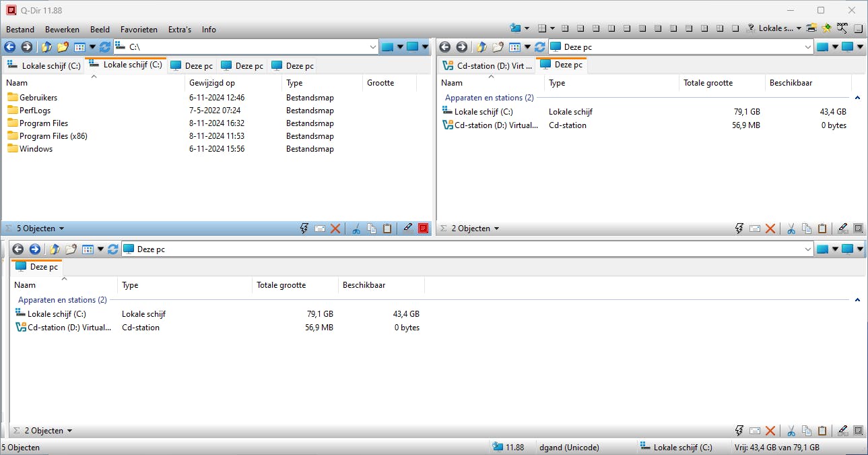The image size is (868, 455).
Task: Click copy icon in bottom pane
Action: click(807, 431)
